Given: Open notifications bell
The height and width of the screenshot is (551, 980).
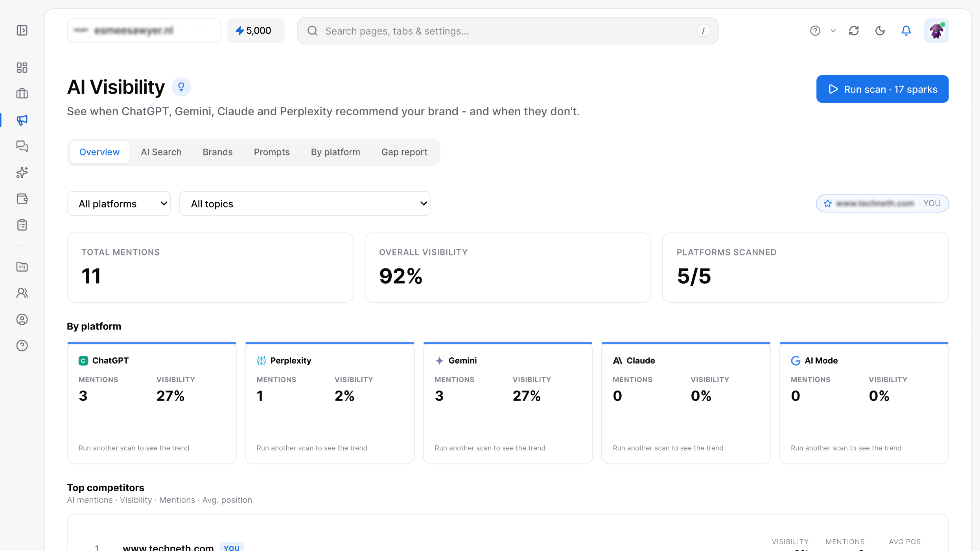Looking at the screenshot, I should coord(906,31).
